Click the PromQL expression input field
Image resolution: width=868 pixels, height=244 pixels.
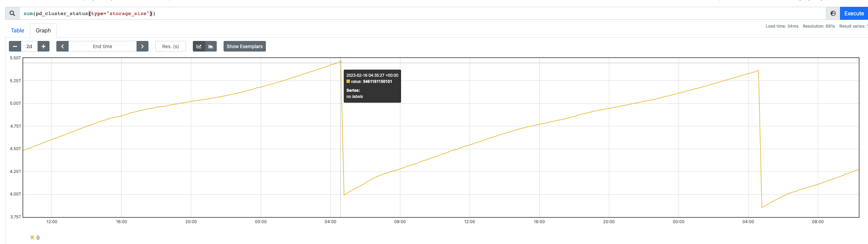(410, 14)
